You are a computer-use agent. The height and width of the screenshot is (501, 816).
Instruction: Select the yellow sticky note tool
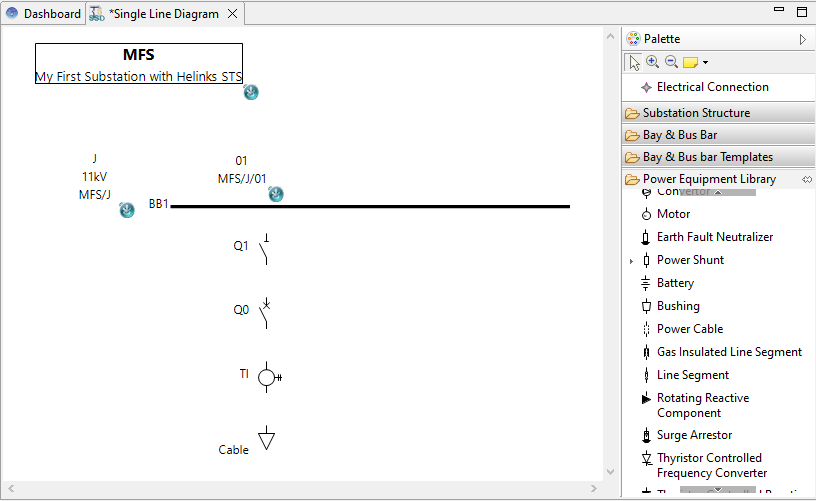(x=690, y=62)
